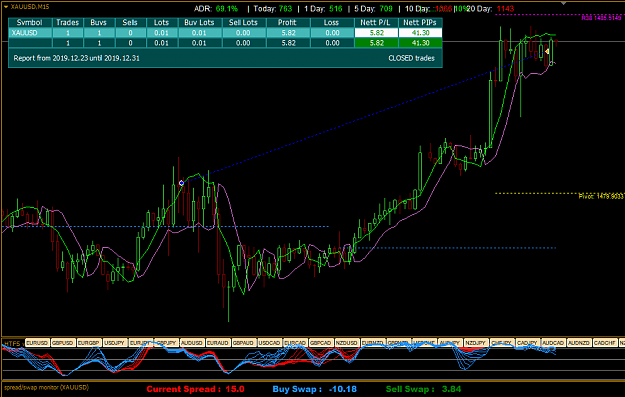This screenshot has width=625, height=397.
Task: Click the green 5.82 total P/L cell
Action: pos(376,43)
